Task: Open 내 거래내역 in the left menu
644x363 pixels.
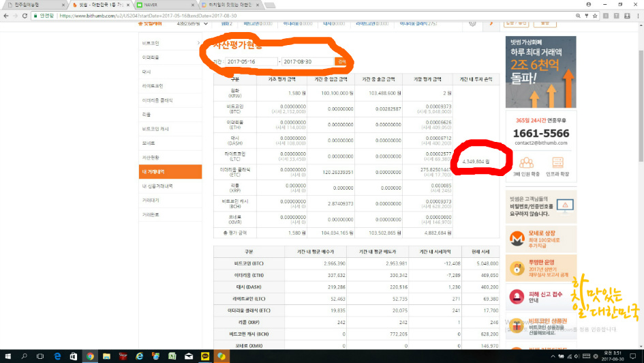Action: (153, 171)
